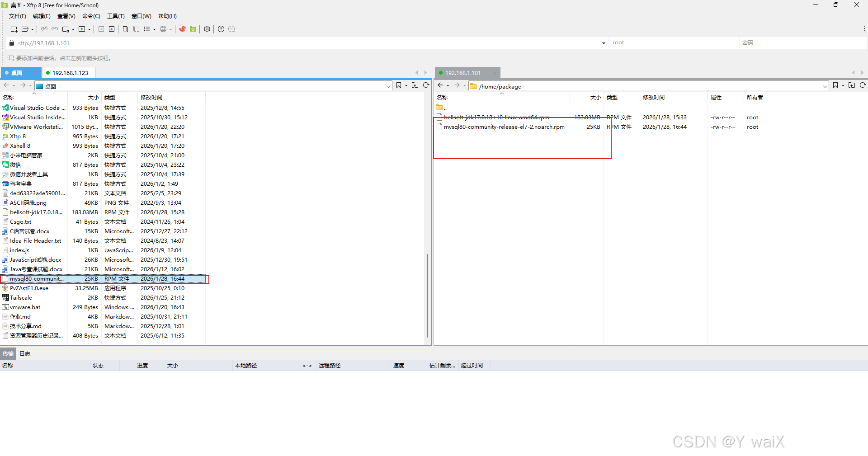
Task: Select the .. parent folder entry
Action: [x=442, y=108]
